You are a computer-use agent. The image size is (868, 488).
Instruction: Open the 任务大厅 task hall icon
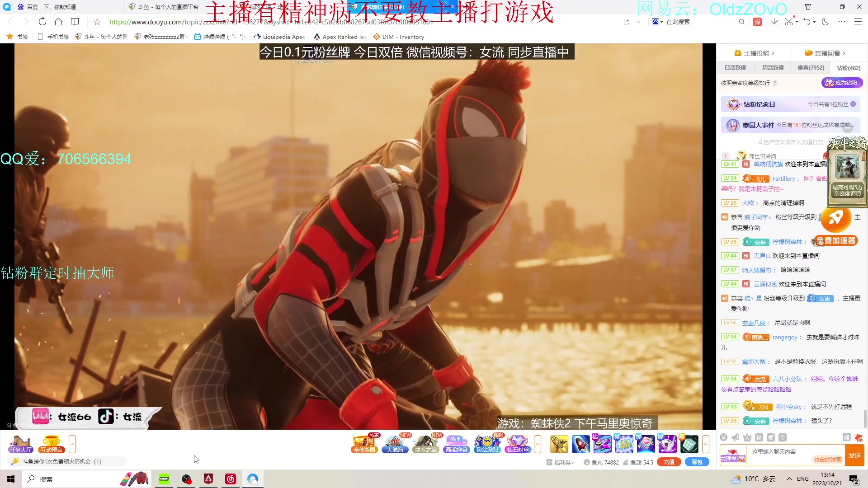pyautogui.click(x=20, y=444)
